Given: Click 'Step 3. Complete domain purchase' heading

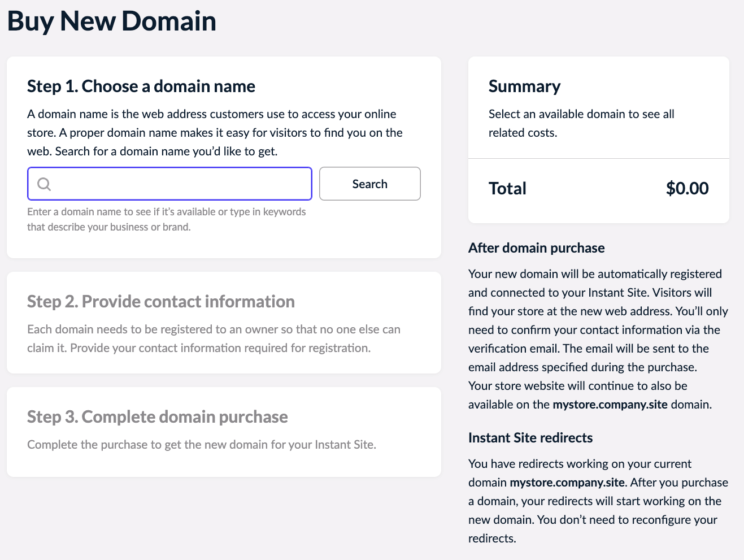Looking at the screenshot, I should tap(158, 416).
